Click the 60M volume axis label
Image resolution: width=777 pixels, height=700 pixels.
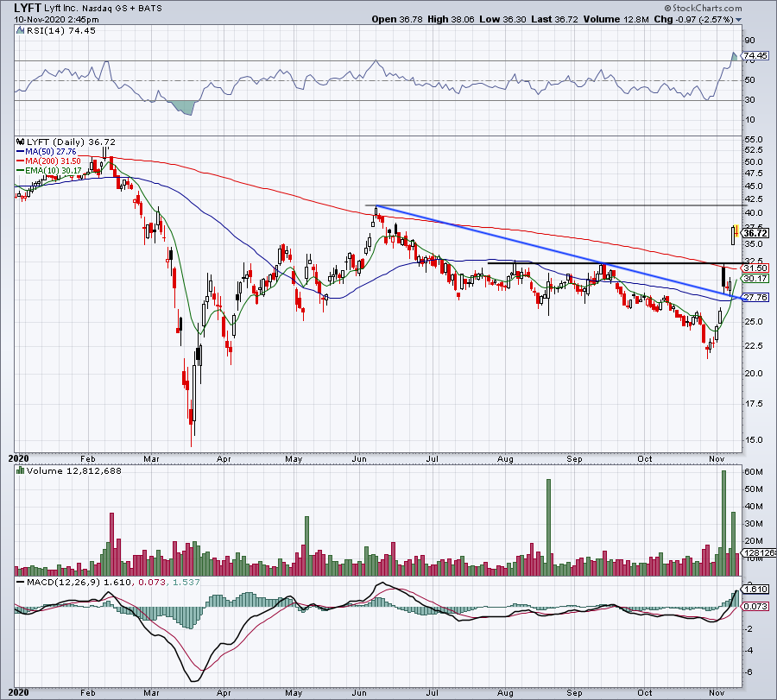pyautogui.click(x=753, y=471)
